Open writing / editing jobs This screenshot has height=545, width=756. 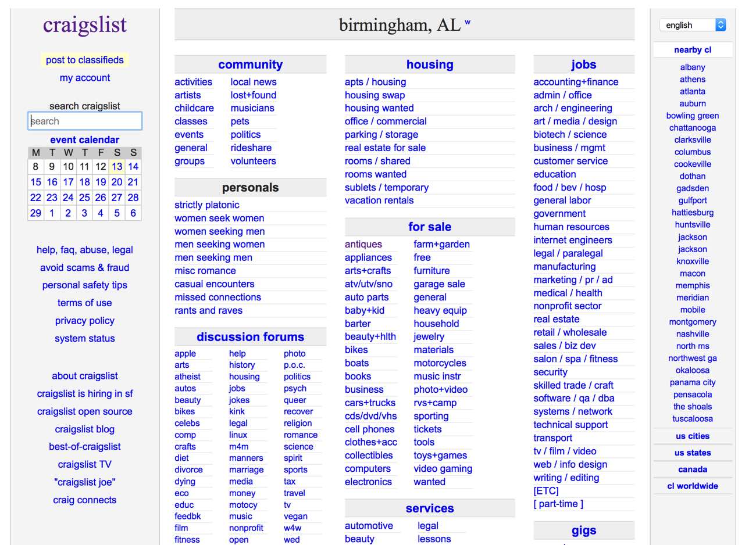pos(566,478)
